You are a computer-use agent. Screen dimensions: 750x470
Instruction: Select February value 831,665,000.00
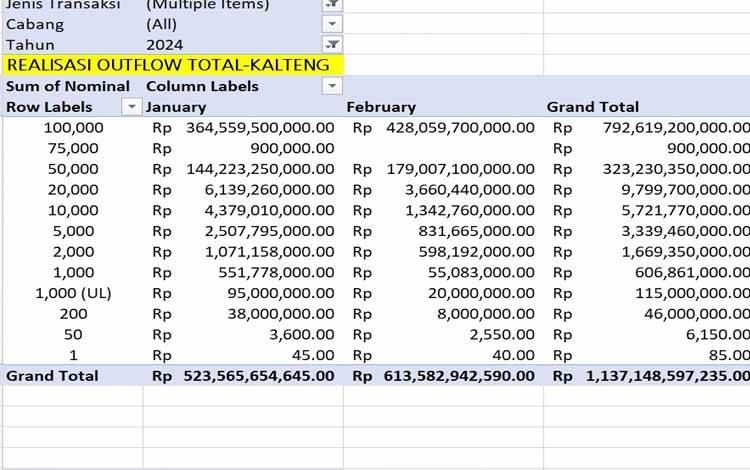point(476,231)
